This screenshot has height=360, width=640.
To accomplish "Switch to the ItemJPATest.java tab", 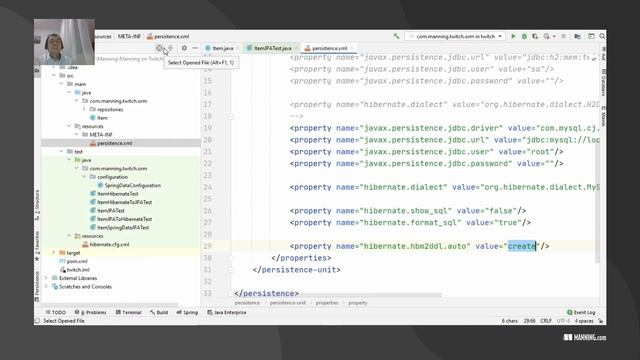I will point(272,48).
